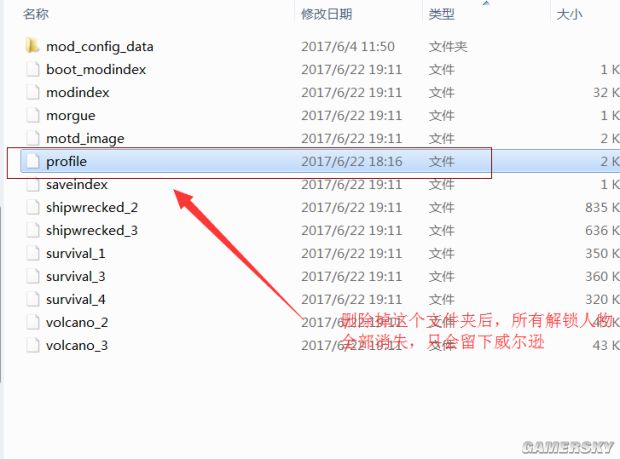620x459 pixels.
Task: Click the morgue file icon
Action: pos(32,115)
